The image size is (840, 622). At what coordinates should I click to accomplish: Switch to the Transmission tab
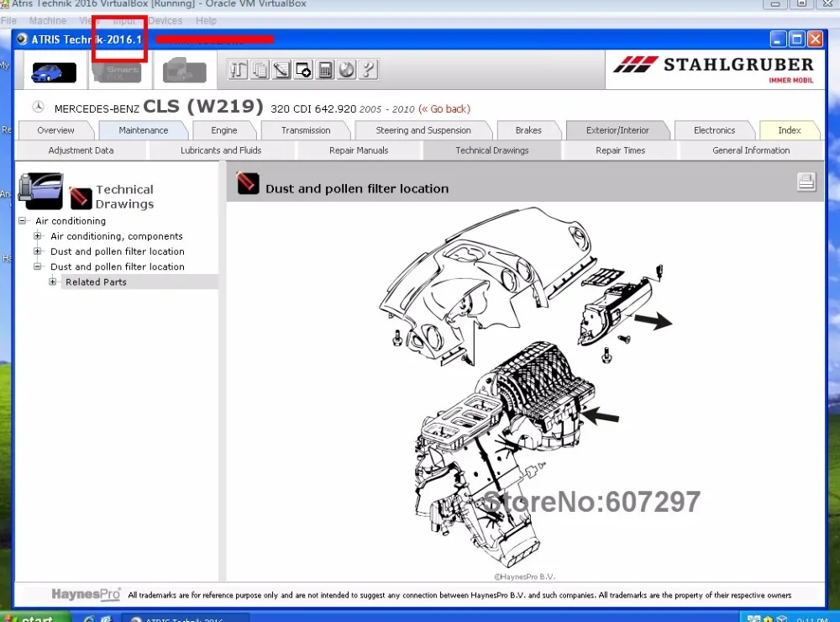[306, 130]
